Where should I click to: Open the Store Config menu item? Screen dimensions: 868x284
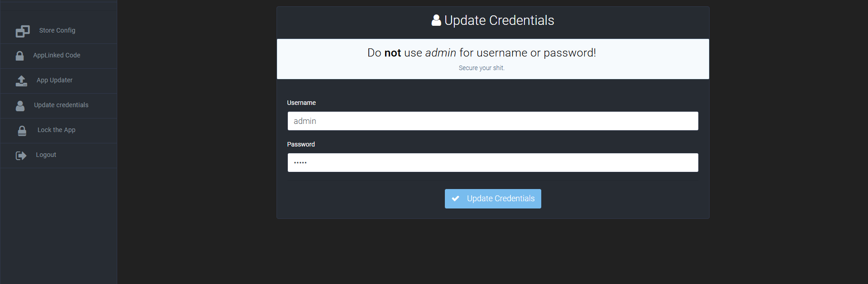click(x=57, y=30)
